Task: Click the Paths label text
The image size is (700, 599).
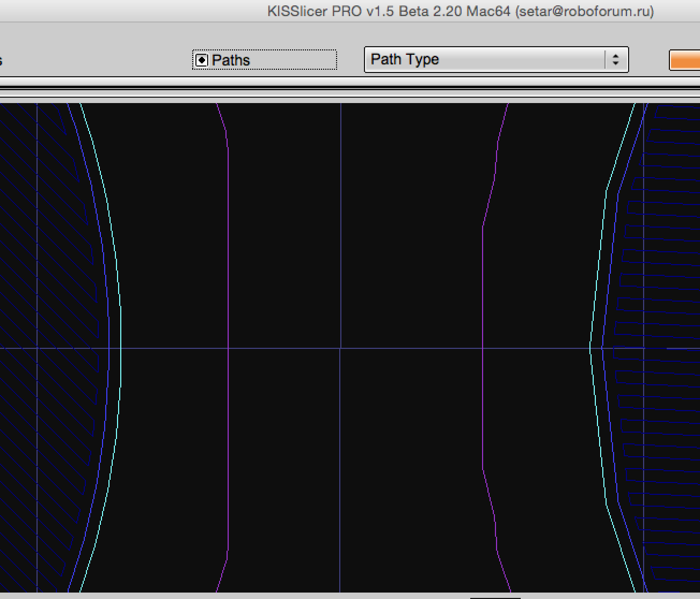Action: (231, 60)
